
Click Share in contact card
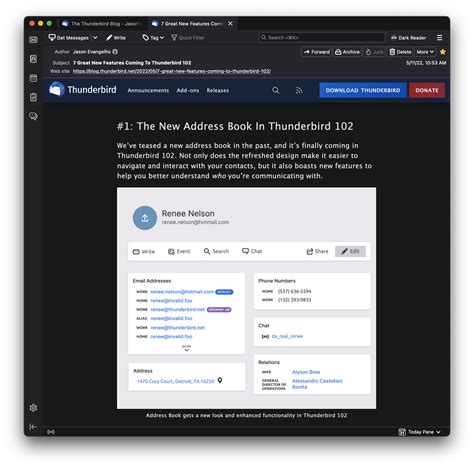click(x=317, y=251)
